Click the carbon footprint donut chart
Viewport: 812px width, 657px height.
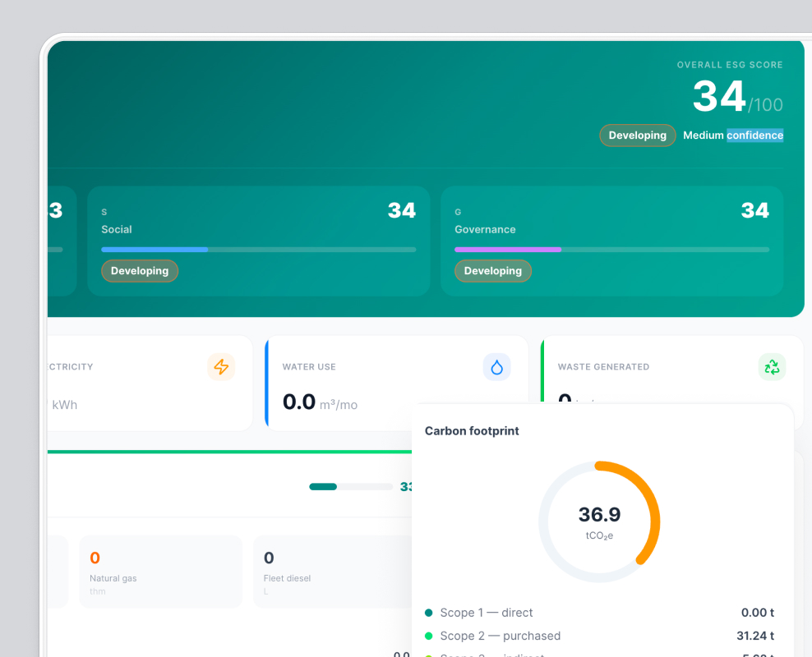pos(599,521)
